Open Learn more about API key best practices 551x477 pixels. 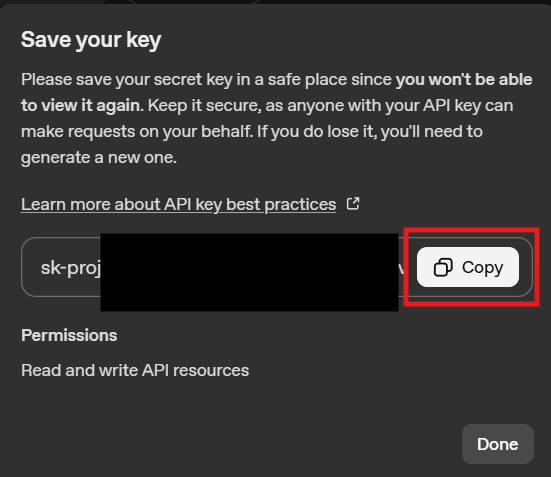(x=179, y=204)
